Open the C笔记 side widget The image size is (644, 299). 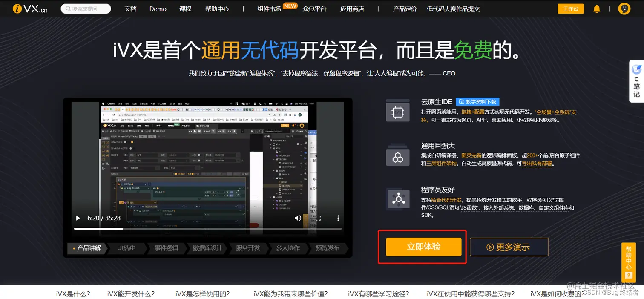coord(636,81)
